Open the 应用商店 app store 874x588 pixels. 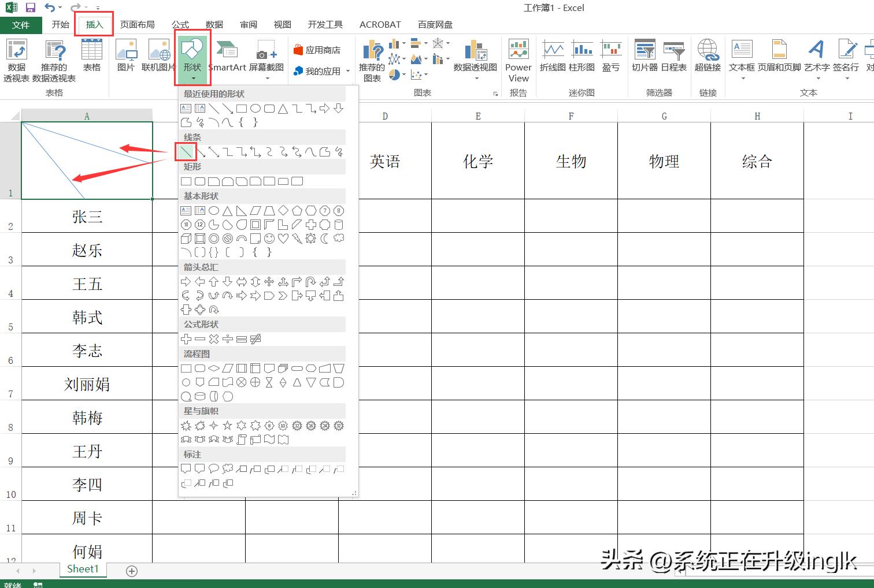pyautogui.click(x=317, y=50)
